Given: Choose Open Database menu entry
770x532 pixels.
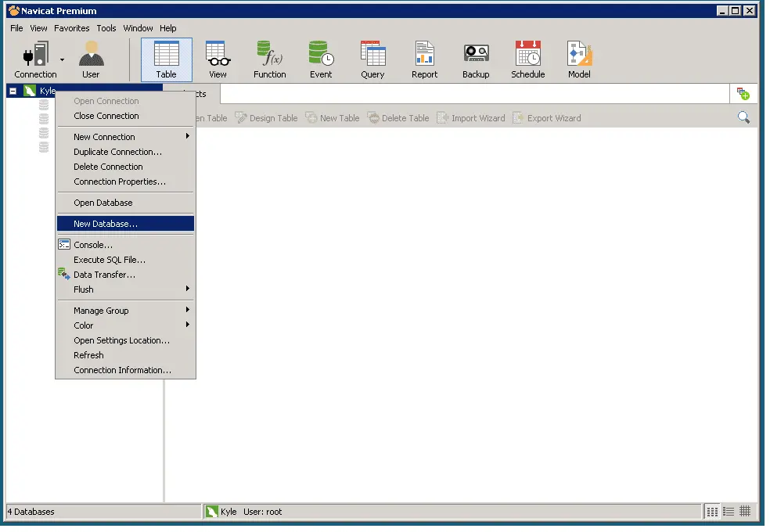Looking at the screenshot, I should (126, 203).
